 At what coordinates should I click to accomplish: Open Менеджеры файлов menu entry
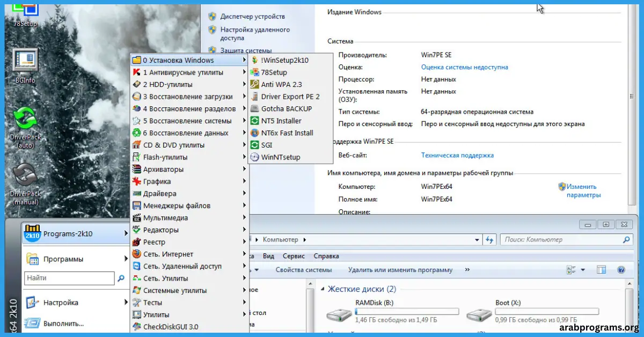[189, 206]
